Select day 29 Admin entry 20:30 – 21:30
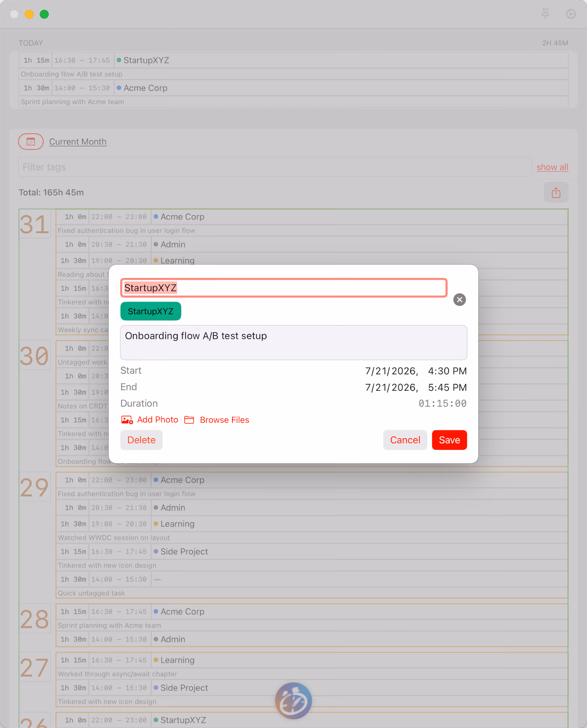This screenshot has width=587, height=728. tap(312, 508)
